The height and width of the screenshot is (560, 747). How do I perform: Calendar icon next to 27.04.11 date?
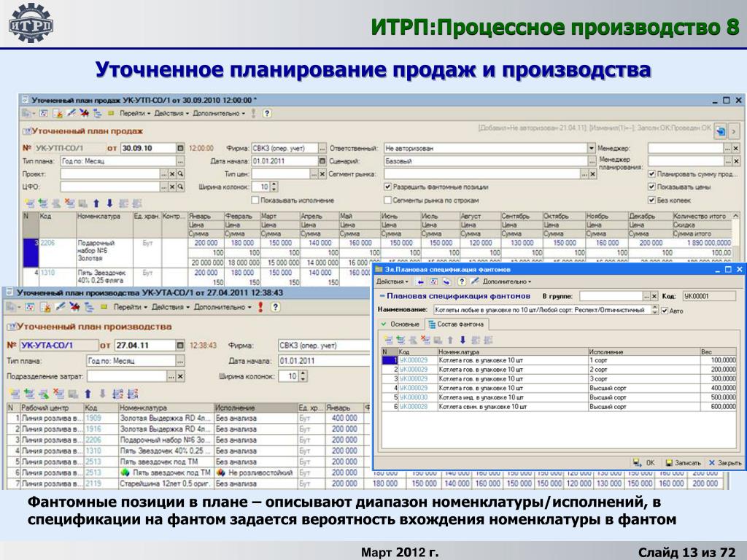pyautogui.click(x=180, y=345)
